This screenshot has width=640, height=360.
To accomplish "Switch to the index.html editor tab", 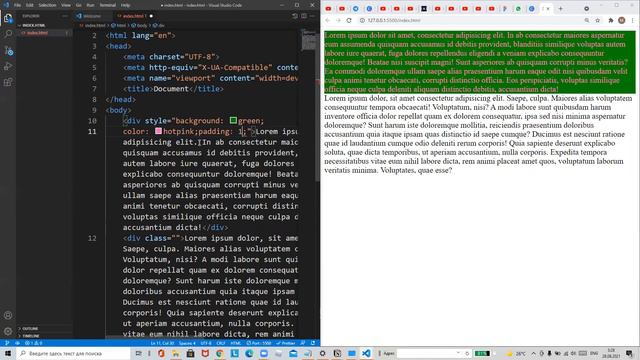I will click(x=133, y=16).
